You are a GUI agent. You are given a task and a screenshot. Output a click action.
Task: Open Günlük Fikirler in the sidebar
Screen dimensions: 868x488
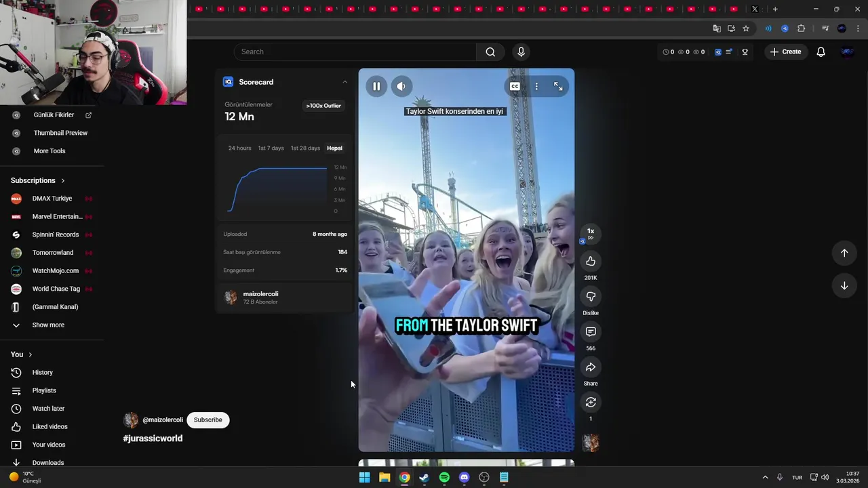[x=54, y=115]
